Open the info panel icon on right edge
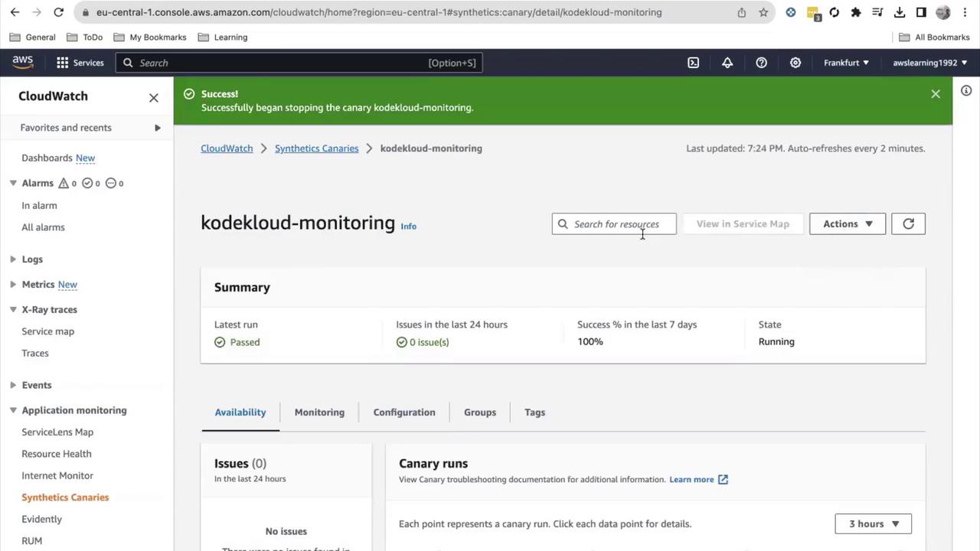This screenshot has height=551, width=980. point(966,91)
